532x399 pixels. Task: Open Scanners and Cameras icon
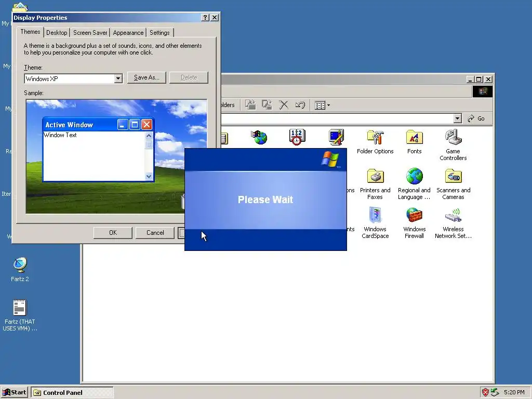(x=453, y=184)
